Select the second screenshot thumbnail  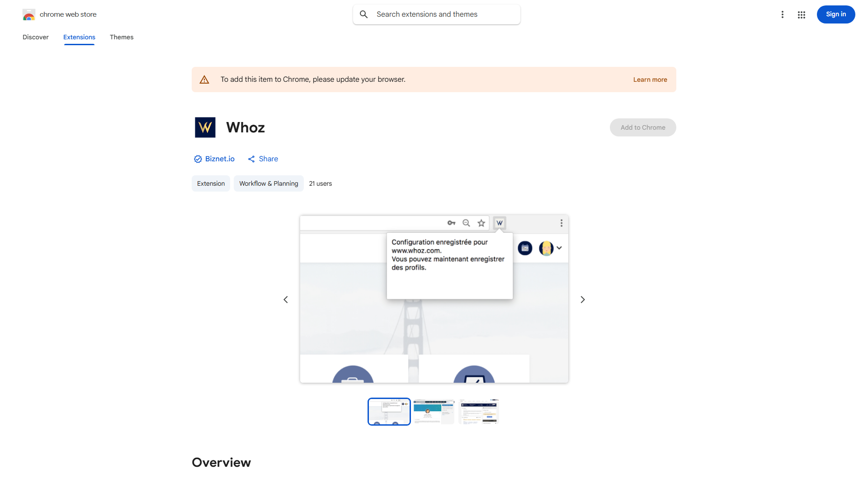point(433,411)
